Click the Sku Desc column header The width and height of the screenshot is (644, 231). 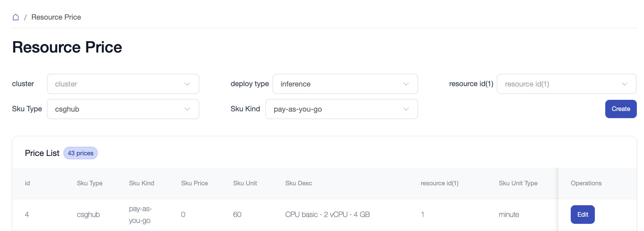pos(299,183)
